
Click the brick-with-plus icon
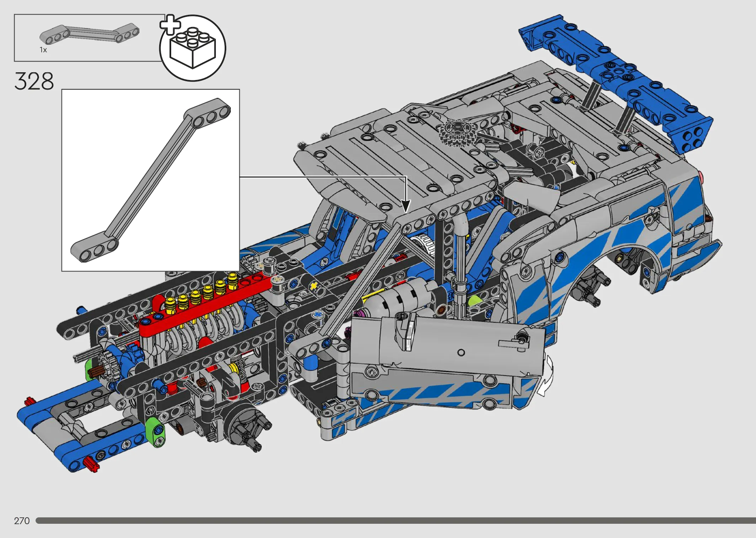click(192, 47)
